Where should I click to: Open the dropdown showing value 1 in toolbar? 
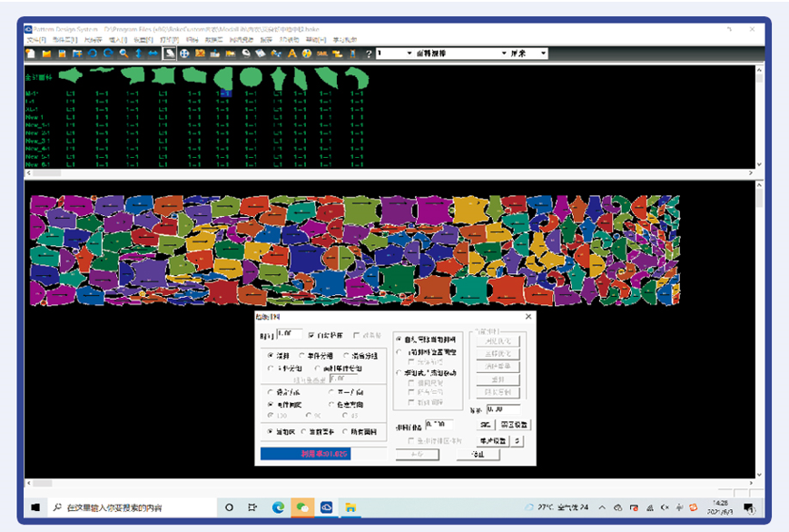(x=409, y=54)
